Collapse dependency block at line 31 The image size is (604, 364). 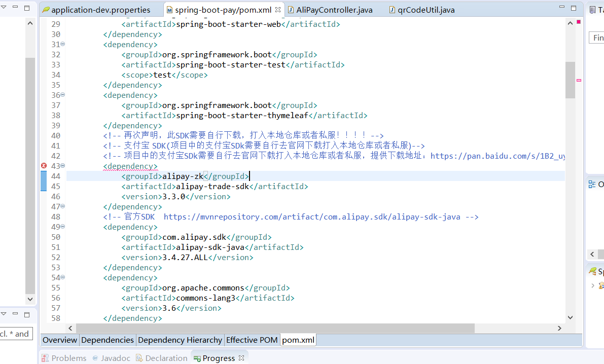[x=63, y=44]
